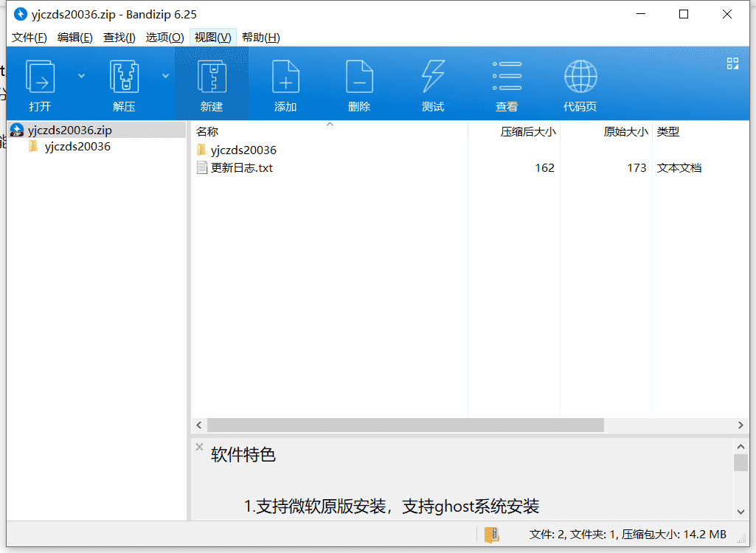Screen dimensions: 756x553
Task: Minimize the Bandizip window
Action: [641, 15]
